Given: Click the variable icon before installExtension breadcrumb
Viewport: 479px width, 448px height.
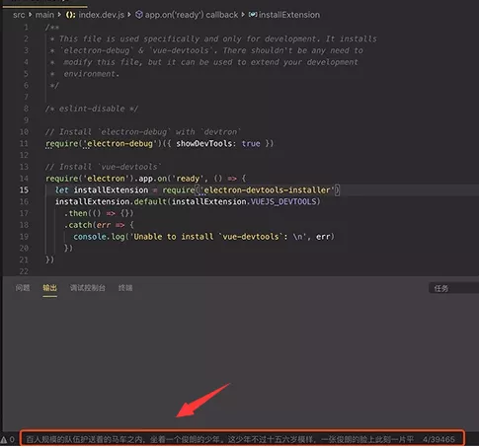Looking at the screenshot, I should [x=253, y=15].
